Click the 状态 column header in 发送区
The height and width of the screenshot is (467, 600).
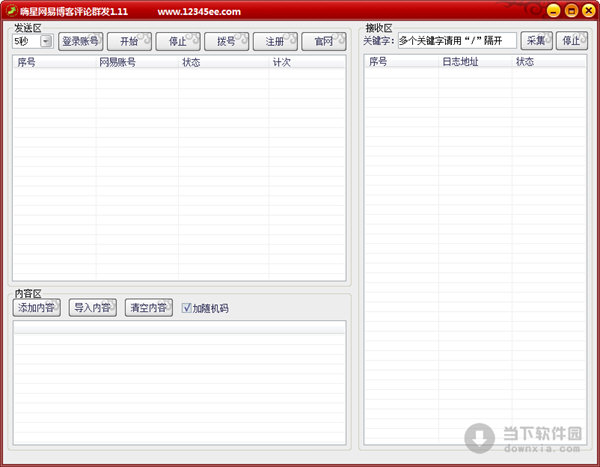(x=223, y=62)
